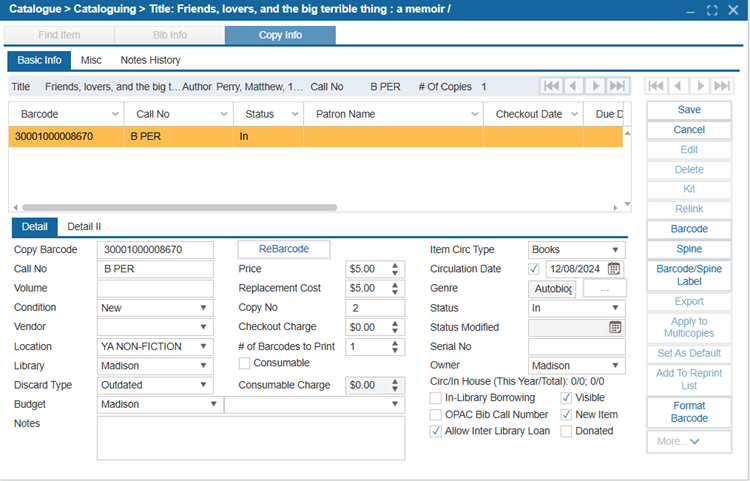This screenshot has width=750, height=481.
Task: Jump to last copy above Save button
Action: point(722,86)
